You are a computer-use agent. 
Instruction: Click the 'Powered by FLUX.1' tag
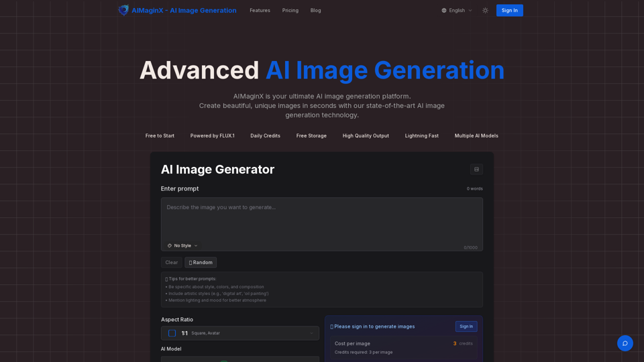click(x=213, y=136)
